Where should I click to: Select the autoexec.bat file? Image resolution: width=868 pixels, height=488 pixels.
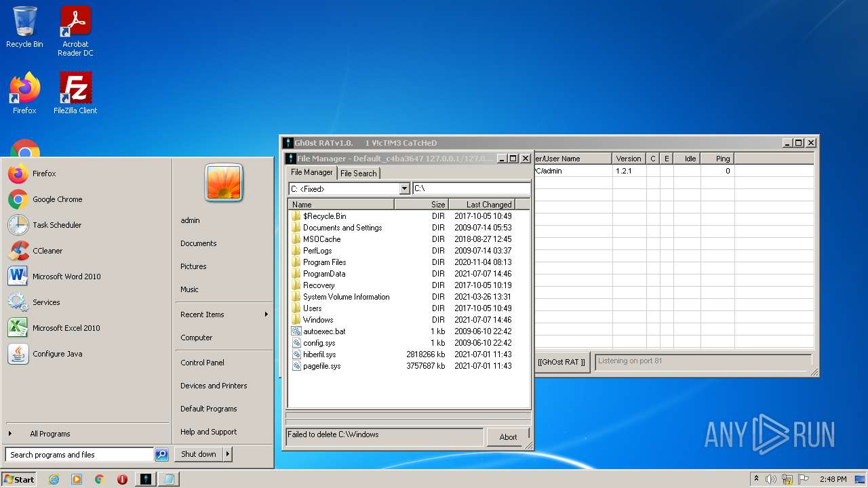point(324,331)
